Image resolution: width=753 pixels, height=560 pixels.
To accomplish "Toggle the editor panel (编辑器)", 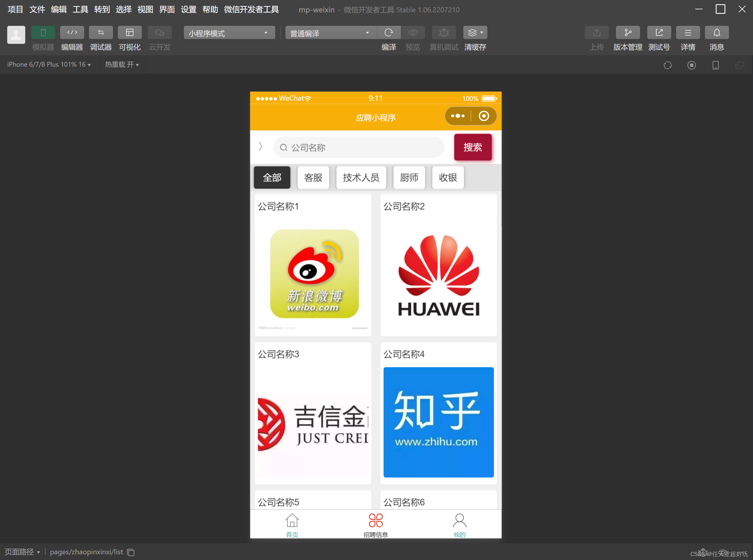I will (72, 32).
